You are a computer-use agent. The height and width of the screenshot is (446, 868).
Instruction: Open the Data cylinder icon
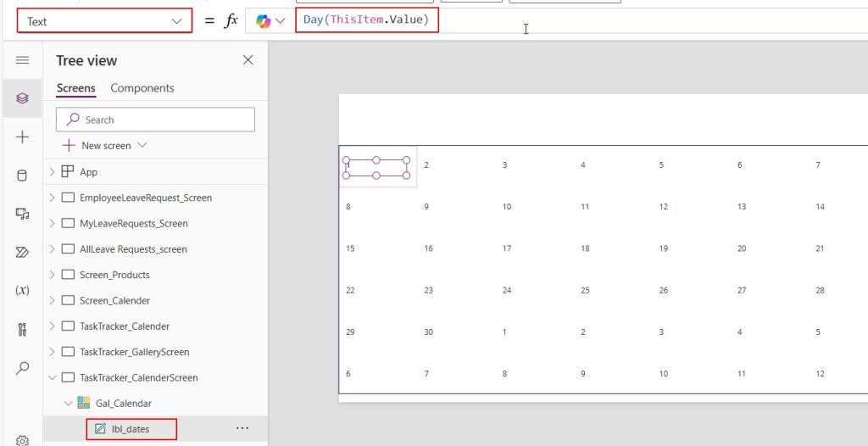click(22, 176)
